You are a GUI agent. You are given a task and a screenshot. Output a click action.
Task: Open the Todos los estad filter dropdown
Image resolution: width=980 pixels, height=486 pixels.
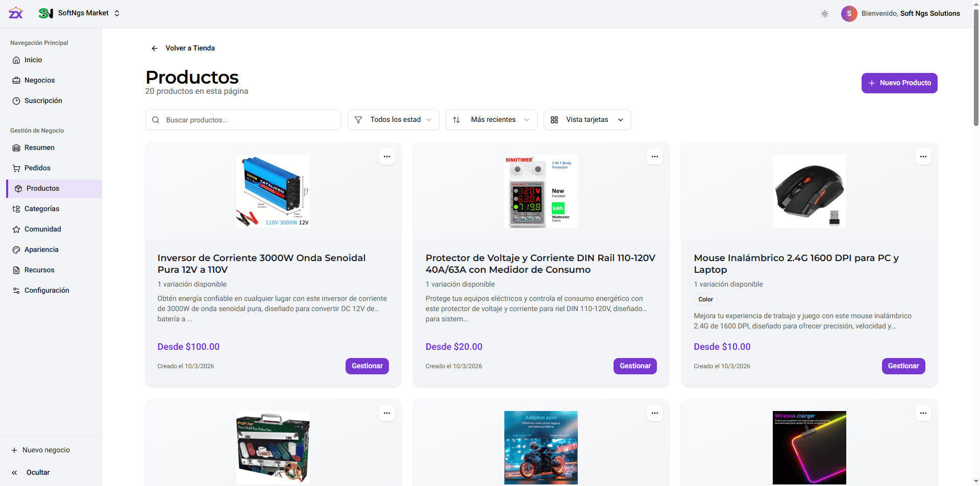pos(393,119)
